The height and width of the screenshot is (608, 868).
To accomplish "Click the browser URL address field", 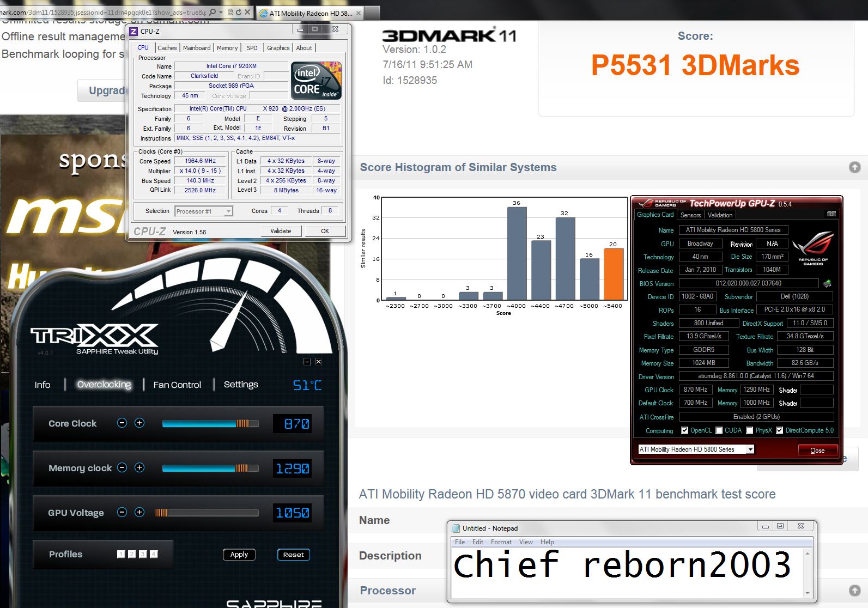I will (104, 11).
